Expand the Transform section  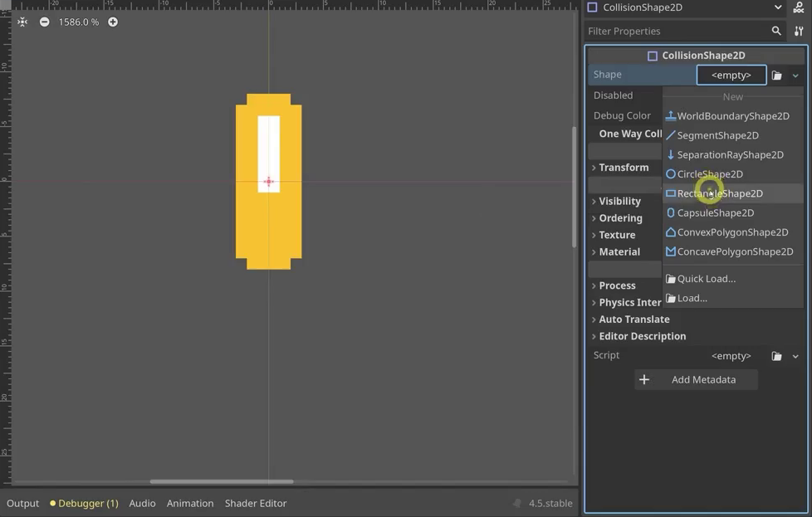[x=625, y=168]
